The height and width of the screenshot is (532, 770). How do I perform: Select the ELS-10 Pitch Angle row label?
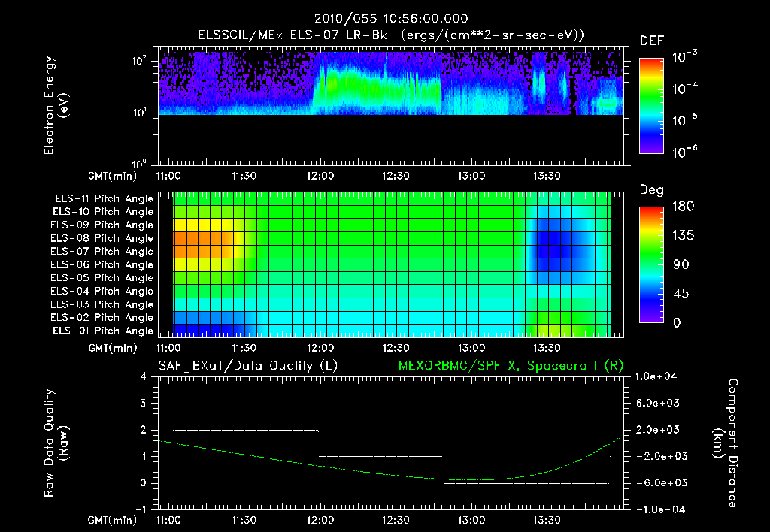pos(103,212)
